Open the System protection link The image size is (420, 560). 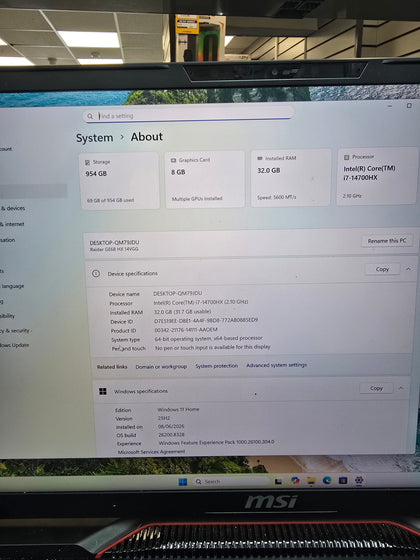click(216, 366)
